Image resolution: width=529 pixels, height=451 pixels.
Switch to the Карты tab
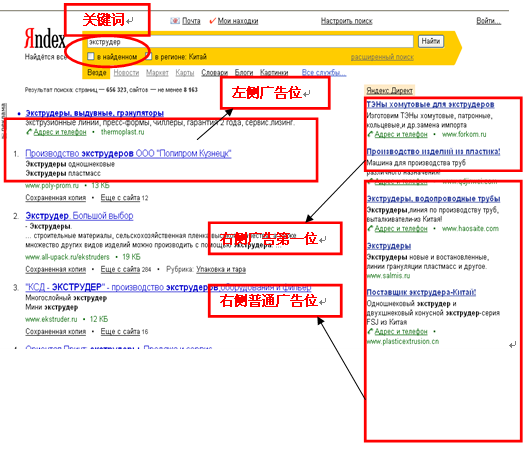pyautogui.click(x=185, y=73)
